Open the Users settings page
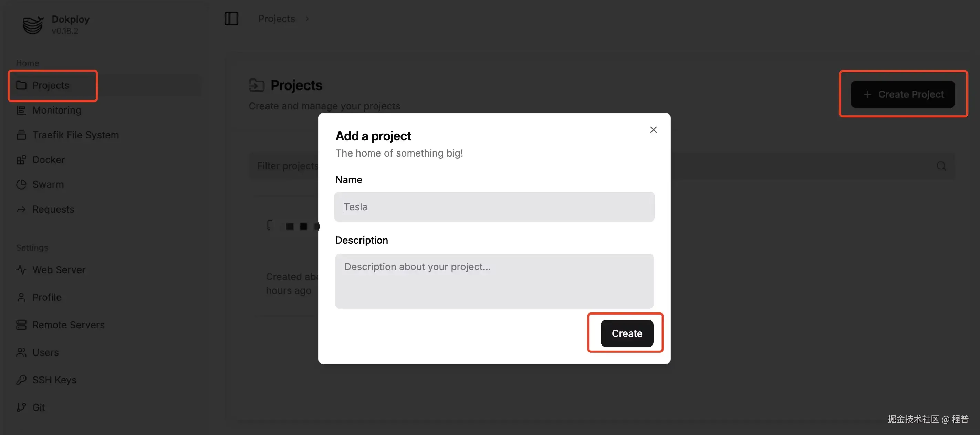Screen dimensions: 980x435 pyautogui.click(x=45, y=352)
